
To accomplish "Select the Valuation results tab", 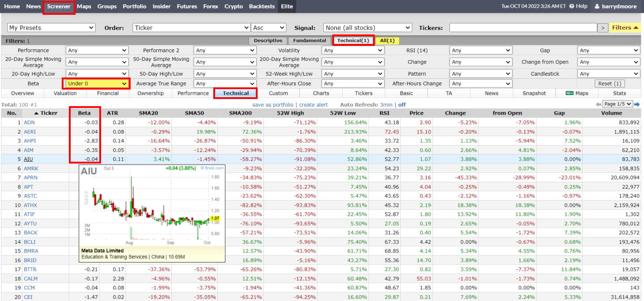I will [65, 93].
